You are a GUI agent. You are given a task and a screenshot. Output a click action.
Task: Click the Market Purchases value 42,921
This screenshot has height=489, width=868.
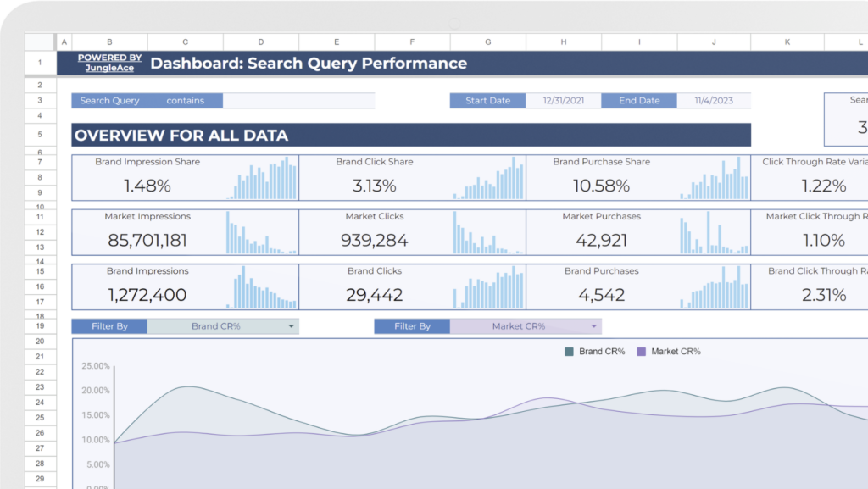(601, 241)
